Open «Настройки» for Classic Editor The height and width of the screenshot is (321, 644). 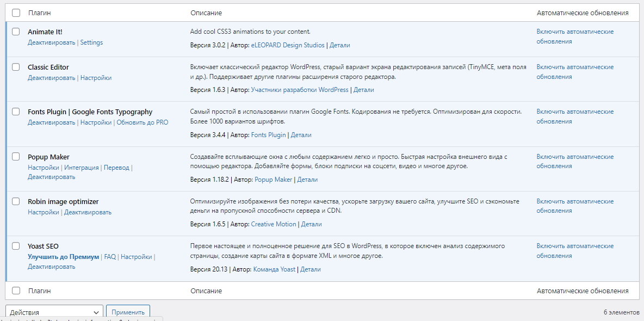pyautogui.click(x=97, y=78)
